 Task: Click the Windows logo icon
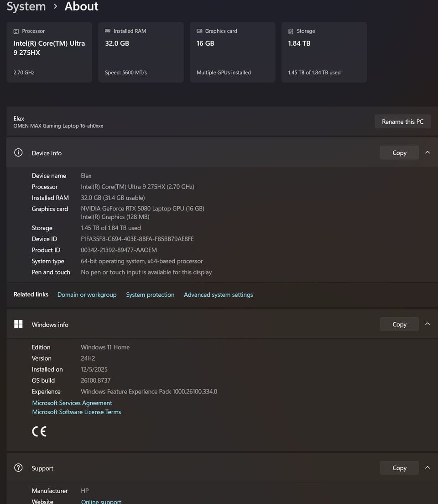click(x=18, y=324)
